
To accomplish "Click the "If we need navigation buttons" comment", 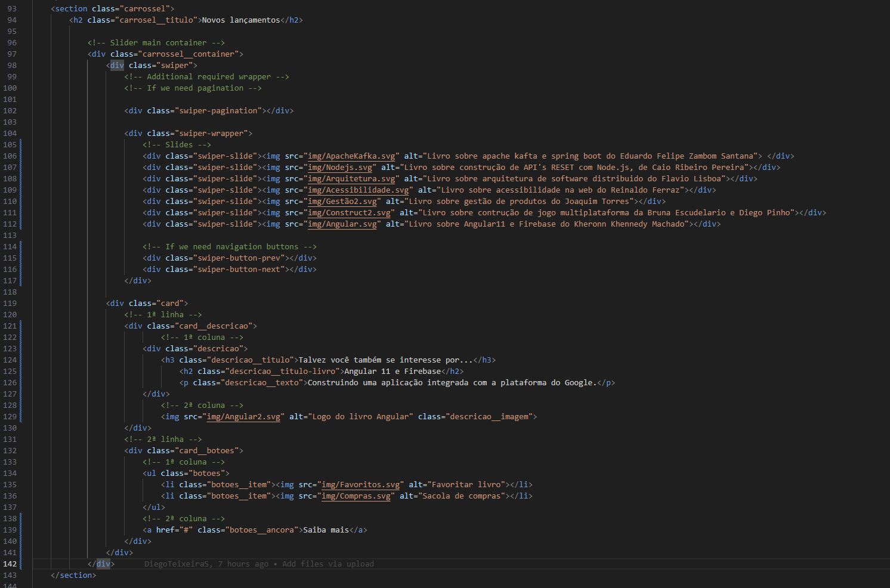I will [x=230, y=247].
